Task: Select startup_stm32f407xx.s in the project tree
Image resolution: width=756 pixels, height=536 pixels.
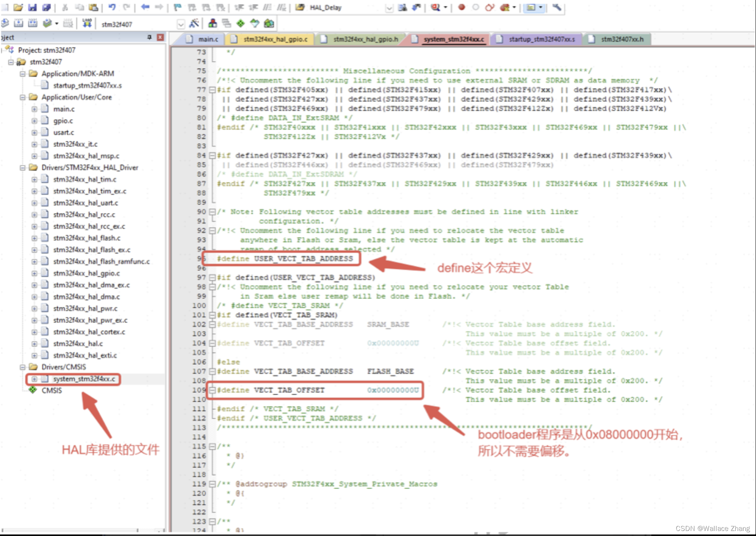Action: pyautogui.click(x=88, y=86)
